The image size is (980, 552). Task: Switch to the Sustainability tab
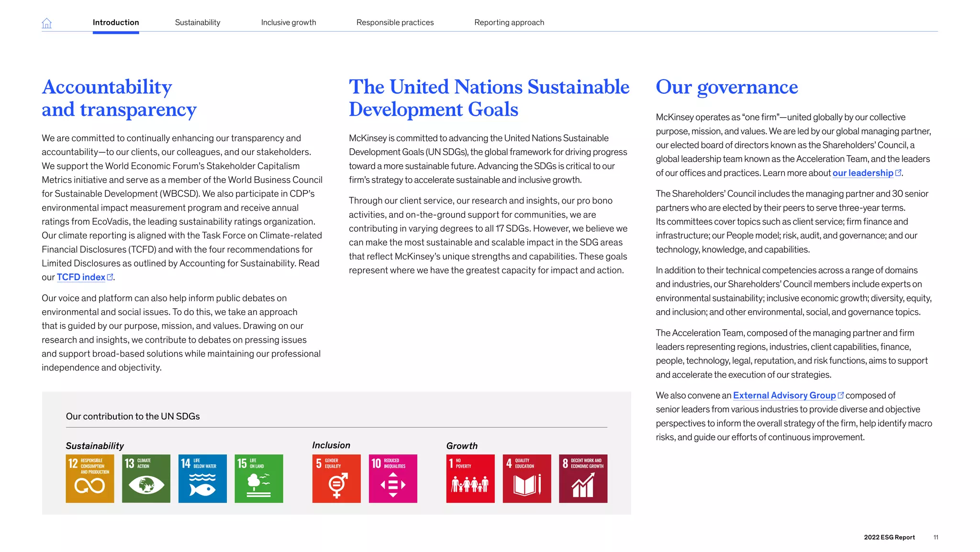tap(198, 23)
